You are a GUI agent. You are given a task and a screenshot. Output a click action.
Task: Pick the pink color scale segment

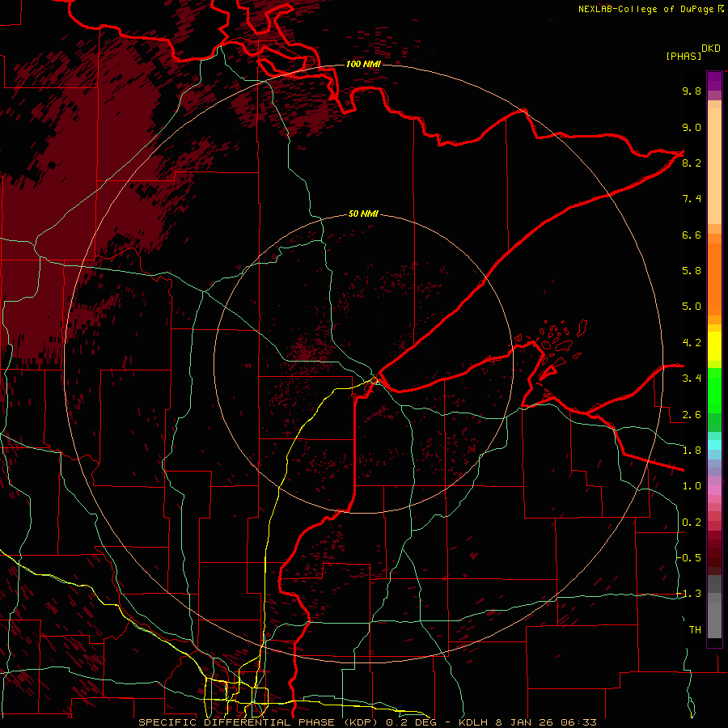point(714,490)
